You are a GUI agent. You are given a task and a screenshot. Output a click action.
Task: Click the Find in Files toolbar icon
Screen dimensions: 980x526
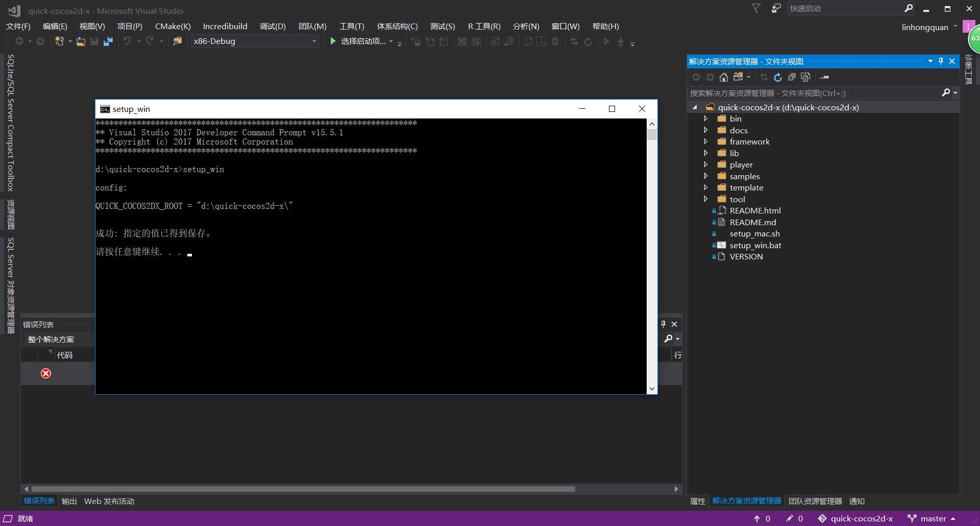click(x=177, y=41)
